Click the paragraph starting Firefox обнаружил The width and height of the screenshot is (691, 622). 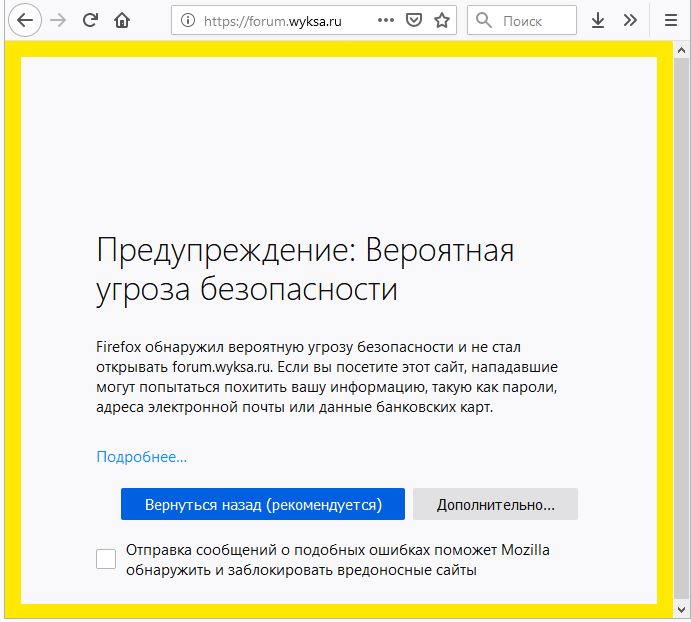(x=327, y=377)
